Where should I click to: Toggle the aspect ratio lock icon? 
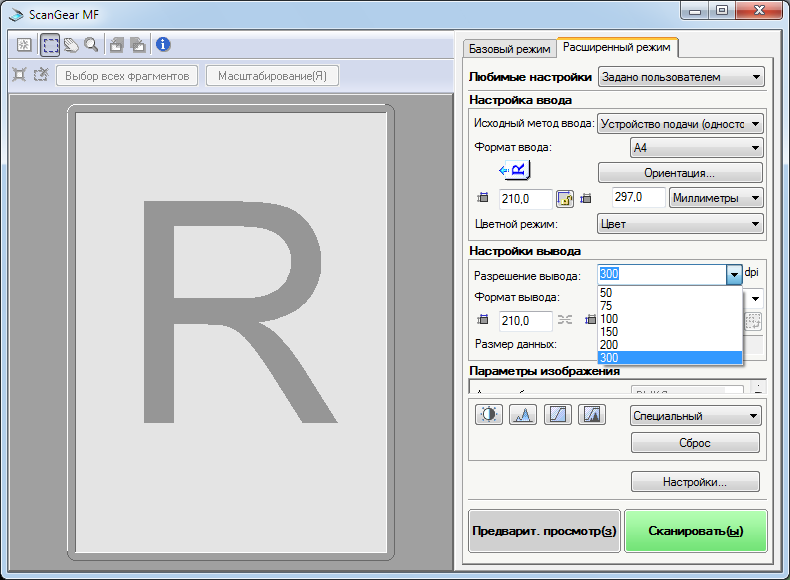click(564, 199)
